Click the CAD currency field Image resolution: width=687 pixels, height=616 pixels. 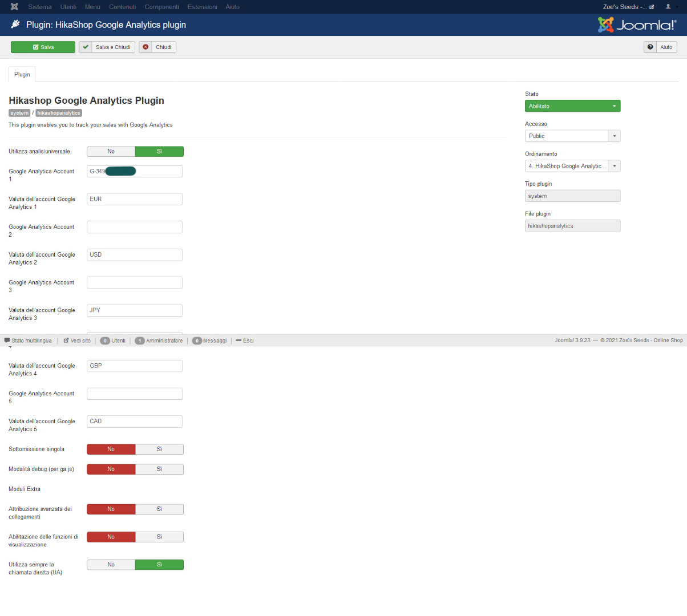(x=135, y=422)
